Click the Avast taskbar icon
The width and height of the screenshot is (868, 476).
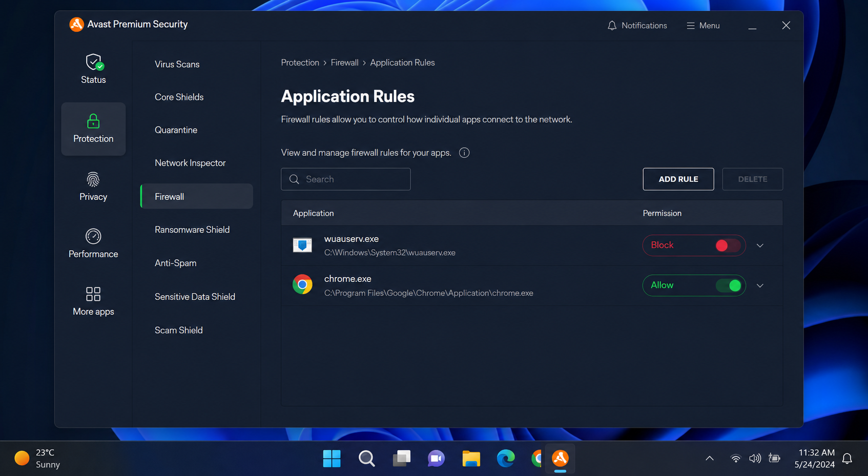click(560, 459)
